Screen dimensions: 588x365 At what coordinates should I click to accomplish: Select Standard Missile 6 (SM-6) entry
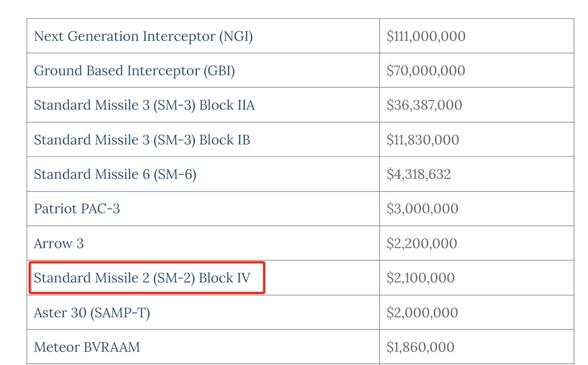[x=115, y=174]
